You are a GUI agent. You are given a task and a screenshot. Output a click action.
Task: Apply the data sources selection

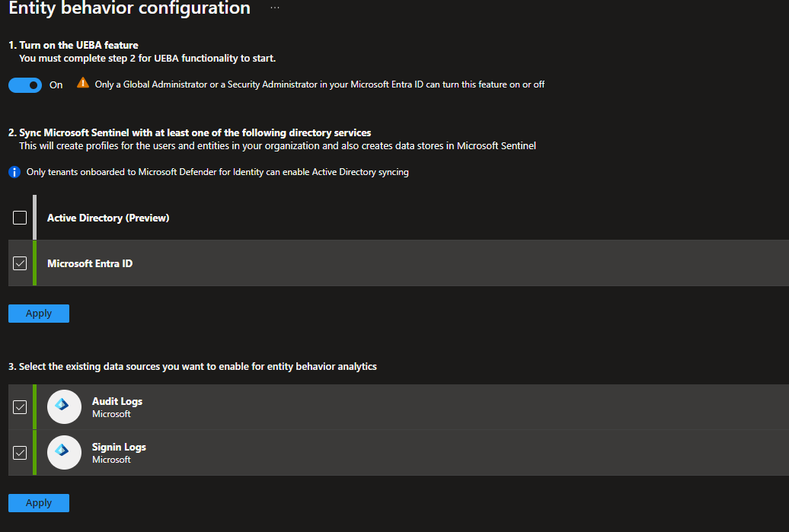pyautogui.click(x=38, y=502)
